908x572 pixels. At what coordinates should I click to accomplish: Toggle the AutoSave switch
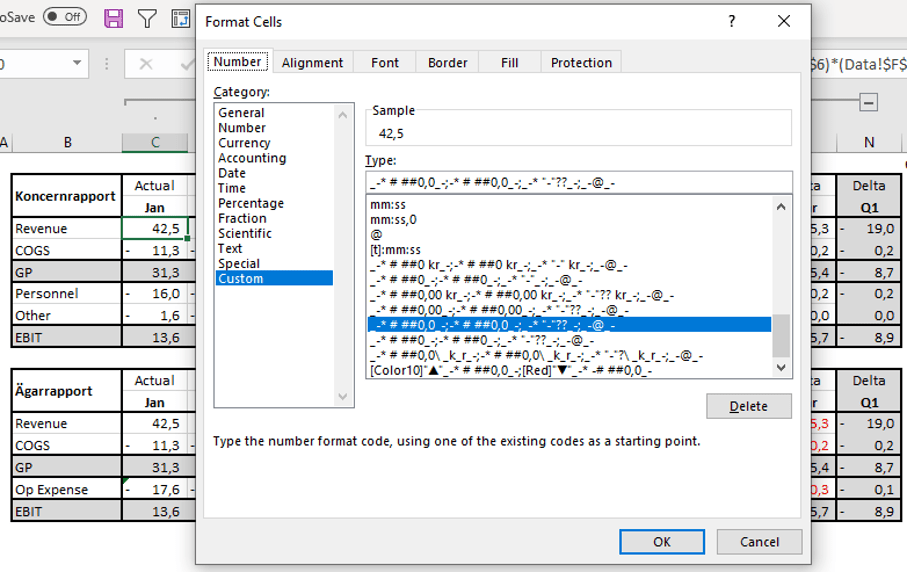[x=65, y=17]
